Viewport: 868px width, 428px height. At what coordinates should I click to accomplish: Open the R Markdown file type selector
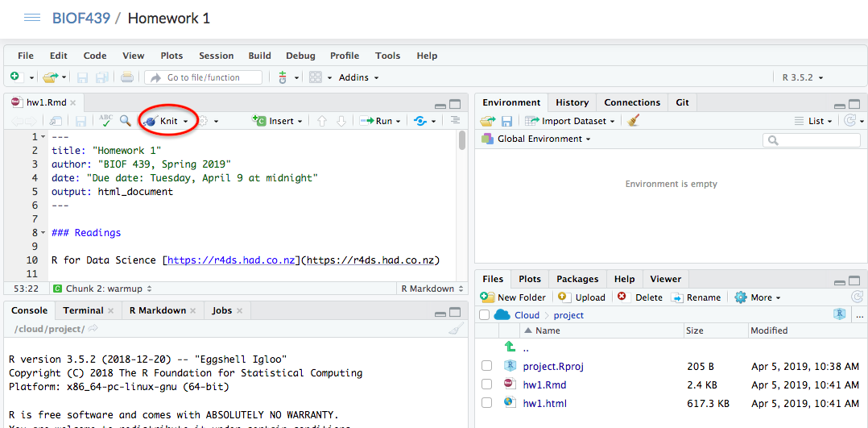tap(432, 289)
